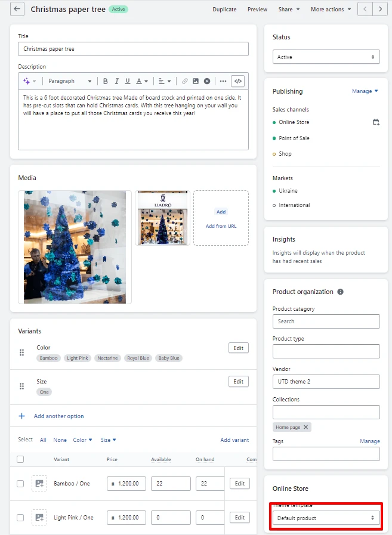Add image to Bamboo / One variant

click(x=39, y=484)
